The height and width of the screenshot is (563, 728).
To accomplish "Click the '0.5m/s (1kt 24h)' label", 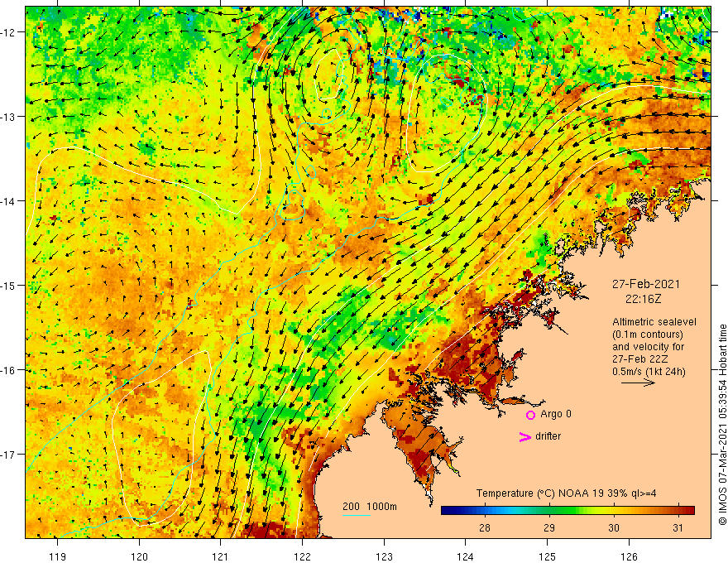I will [649, 372].
